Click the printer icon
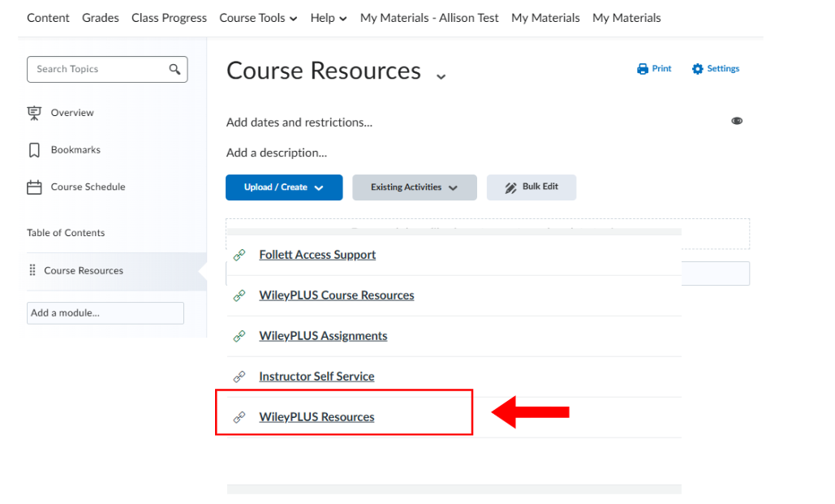 tap(643, 69)
